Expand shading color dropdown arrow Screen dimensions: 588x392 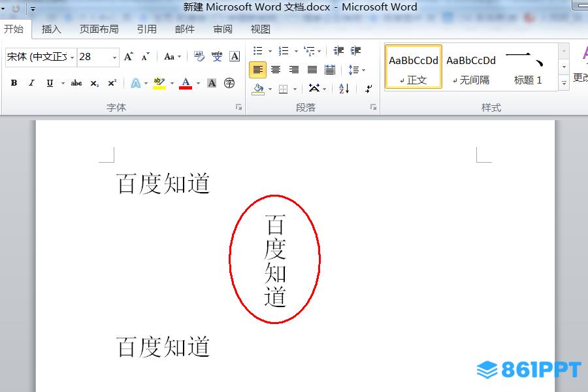tap(270, 89)
